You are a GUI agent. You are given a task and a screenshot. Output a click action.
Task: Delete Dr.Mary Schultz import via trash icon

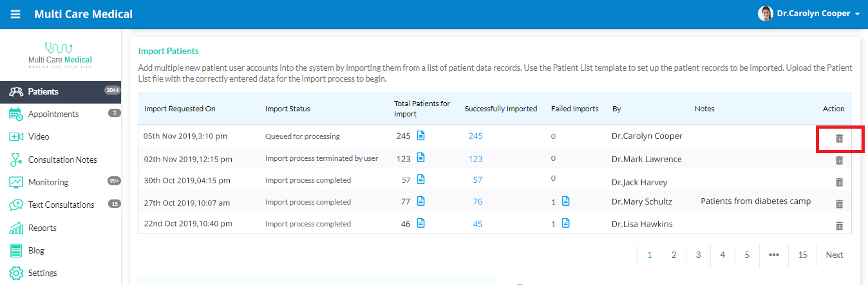[839, 204]
